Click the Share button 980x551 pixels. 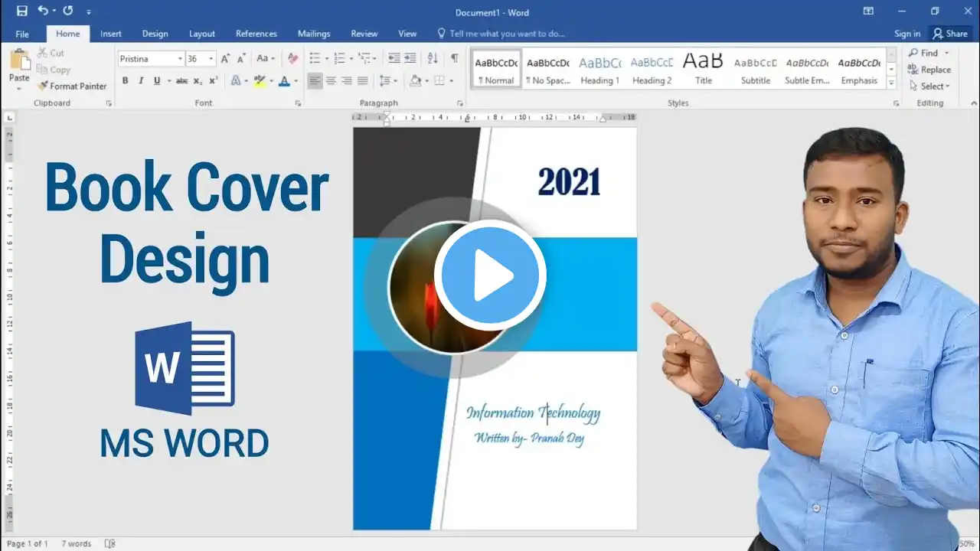(x=950, y=34)
